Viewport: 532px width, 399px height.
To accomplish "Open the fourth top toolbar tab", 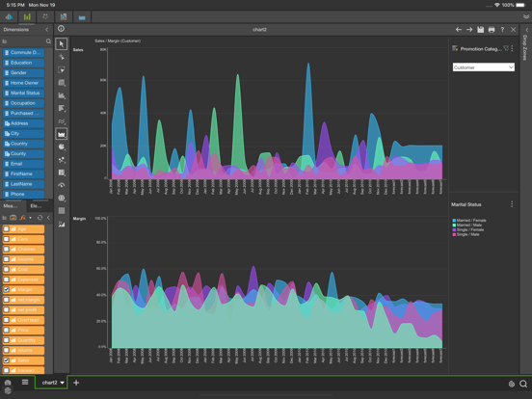I will [64, 16].
